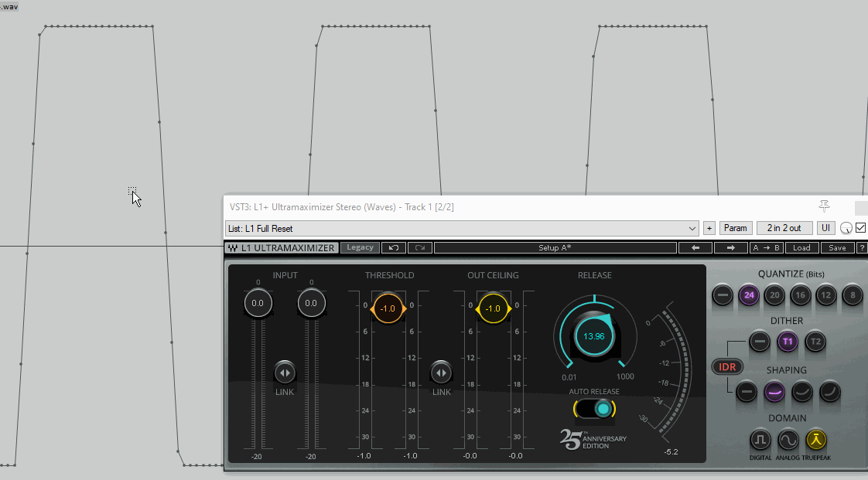Go to the next preset with right arrow

731,248
